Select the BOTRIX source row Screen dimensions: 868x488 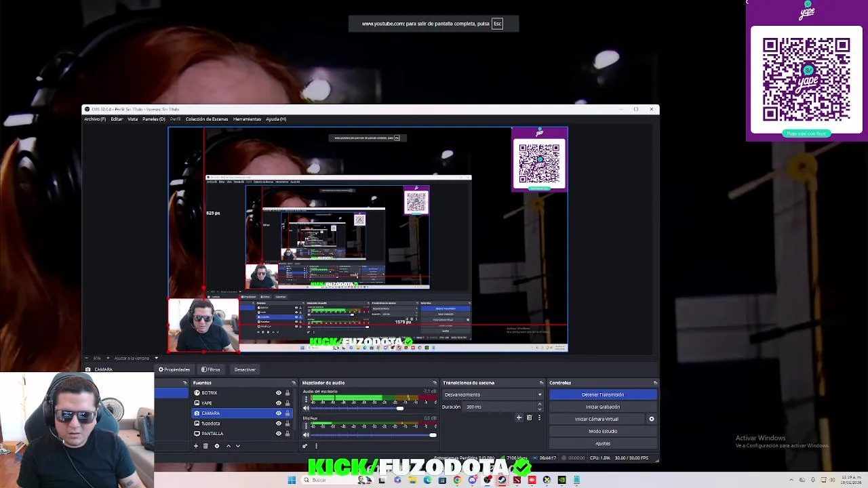(x=243, y=393)
